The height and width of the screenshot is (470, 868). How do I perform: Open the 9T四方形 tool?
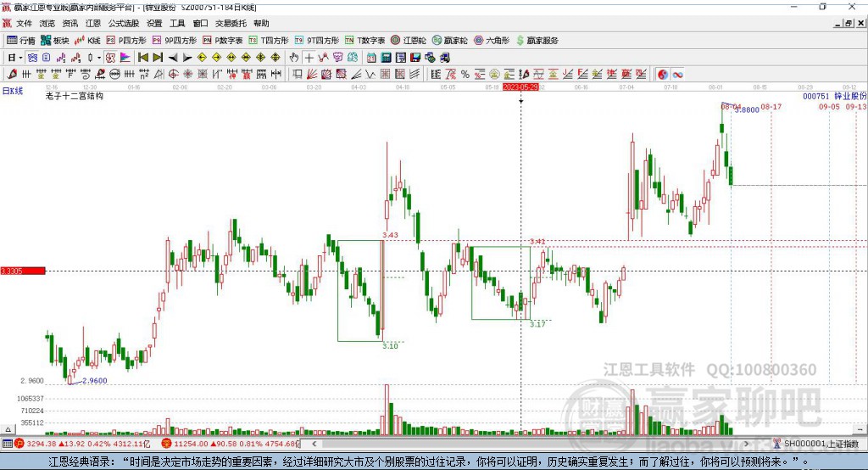[x=317, y=41]
